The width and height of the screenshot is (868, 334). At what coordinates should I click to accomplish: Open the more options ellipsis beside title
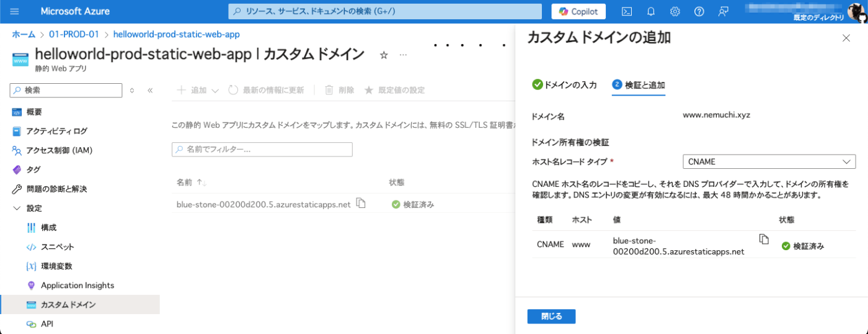point(403,55)
